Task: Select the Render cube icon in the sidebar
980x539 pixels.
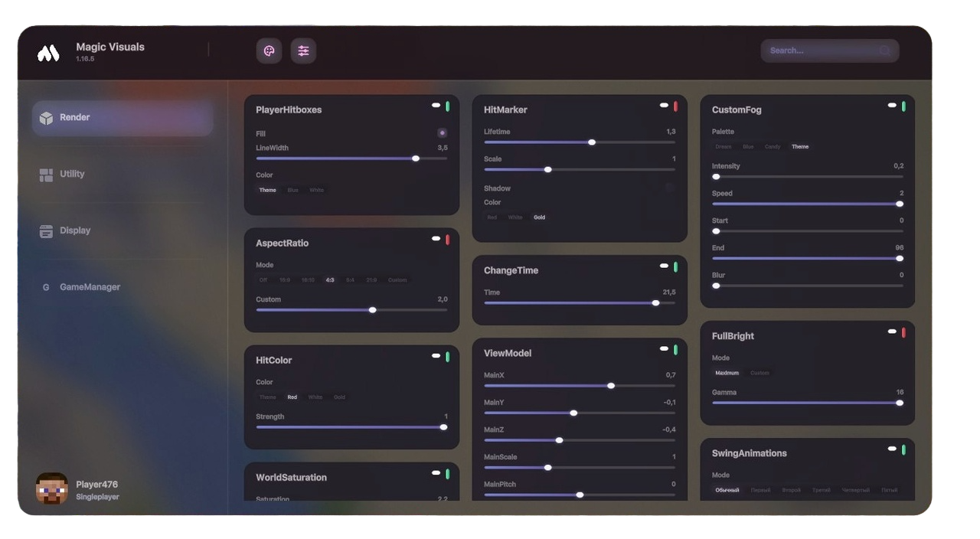Action: tap(47, 117)
